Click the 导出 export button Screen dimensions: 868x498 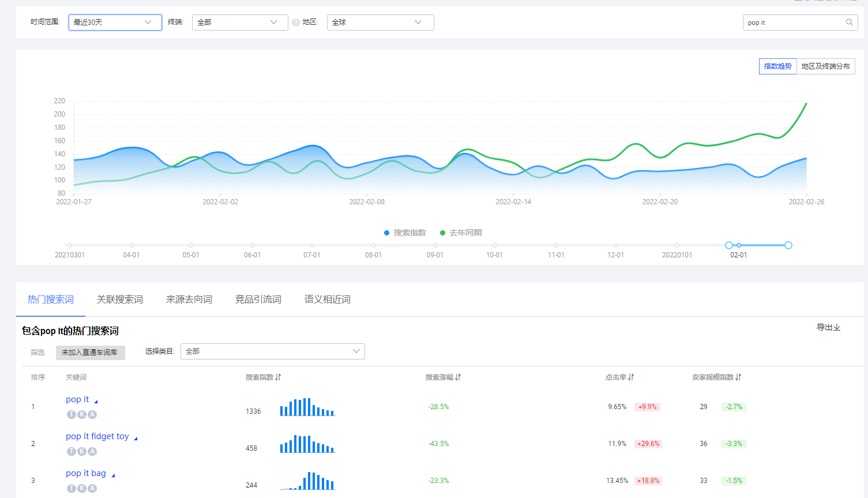pos(828,327)
